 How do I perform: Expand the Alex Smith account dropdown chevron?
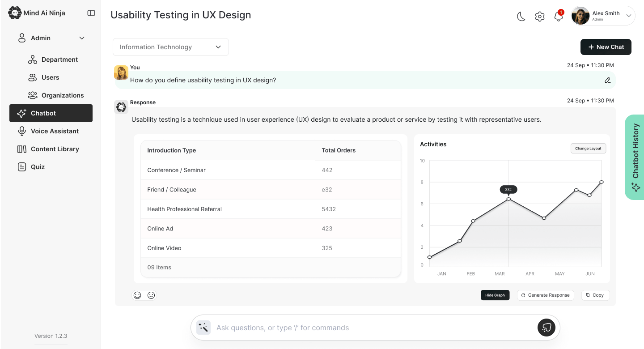tap(628, 16)
